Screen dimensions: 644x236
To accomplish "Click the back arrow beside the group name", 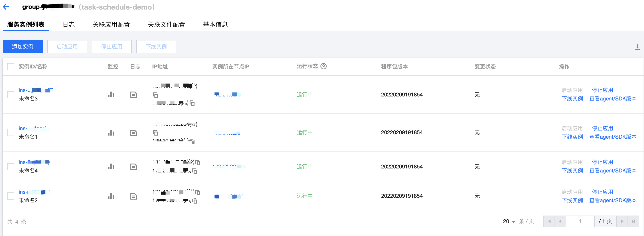I will [x=6, y=7].
